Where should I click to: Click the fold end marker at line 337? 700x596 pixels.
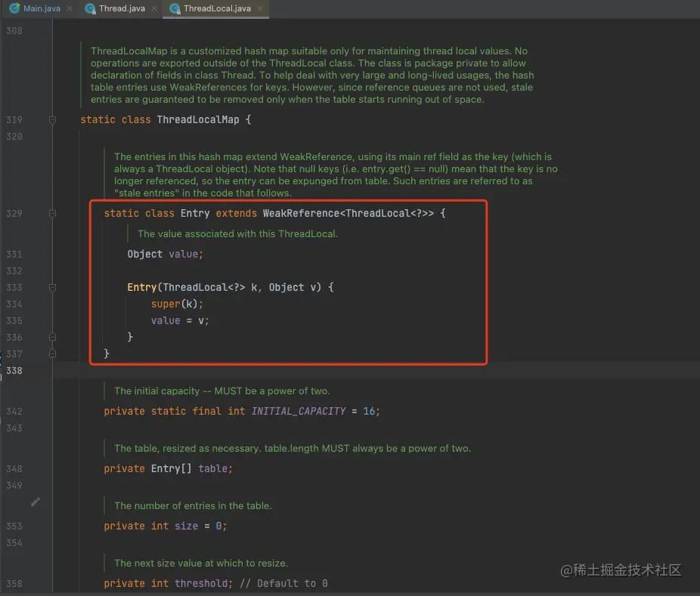click(x=52, y=354)
